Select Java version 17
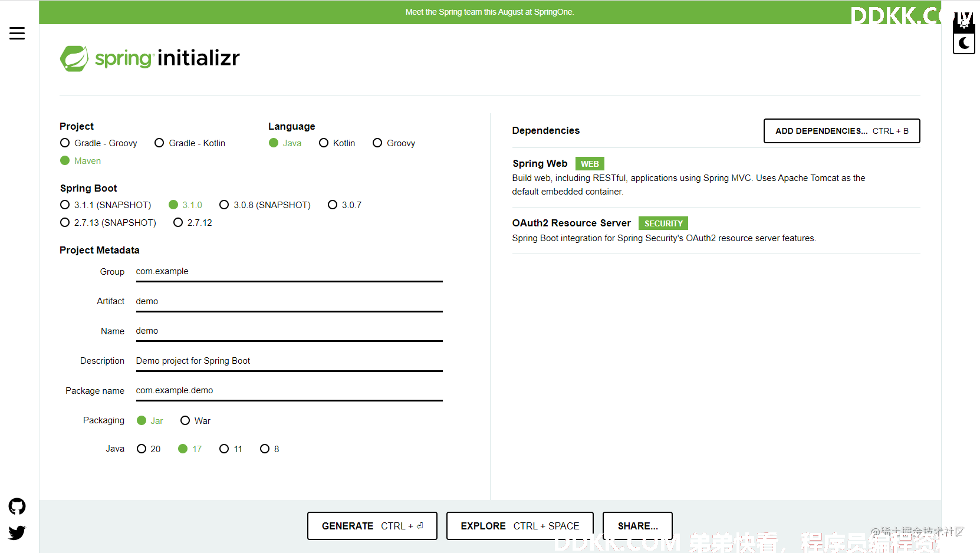Viewport: 980px width, 553px height. [x=190, y=449]
